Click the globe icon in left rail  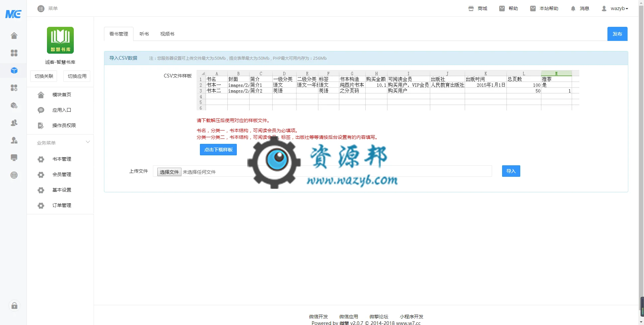(14, 175)
